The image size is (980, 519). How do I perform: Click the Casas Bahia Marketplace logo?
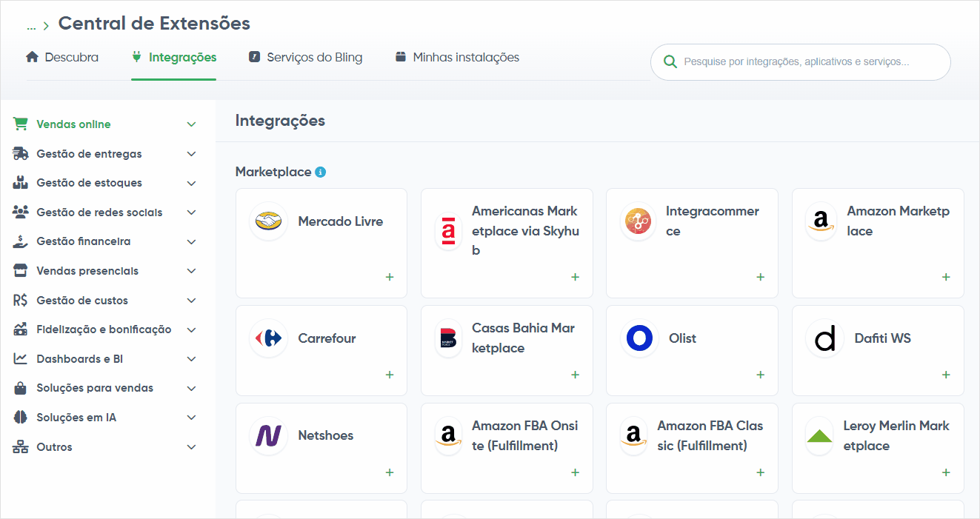[x=448, y=338]
